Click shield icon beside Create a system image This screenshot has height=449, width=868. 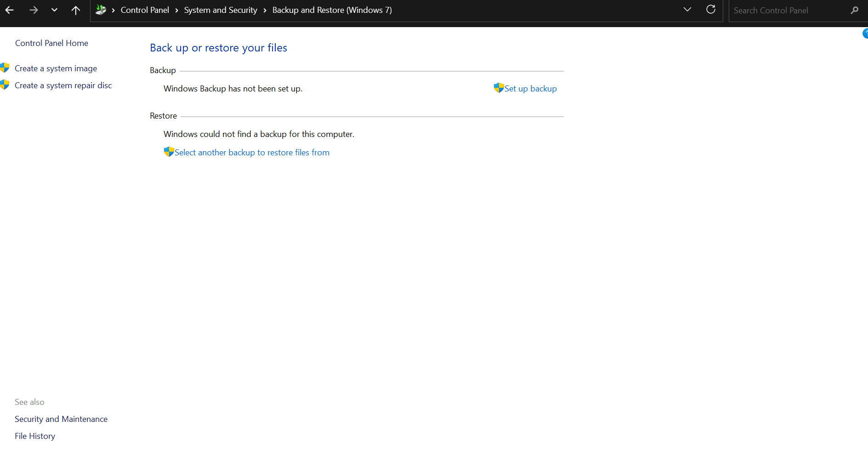click(x=5, y=68)
